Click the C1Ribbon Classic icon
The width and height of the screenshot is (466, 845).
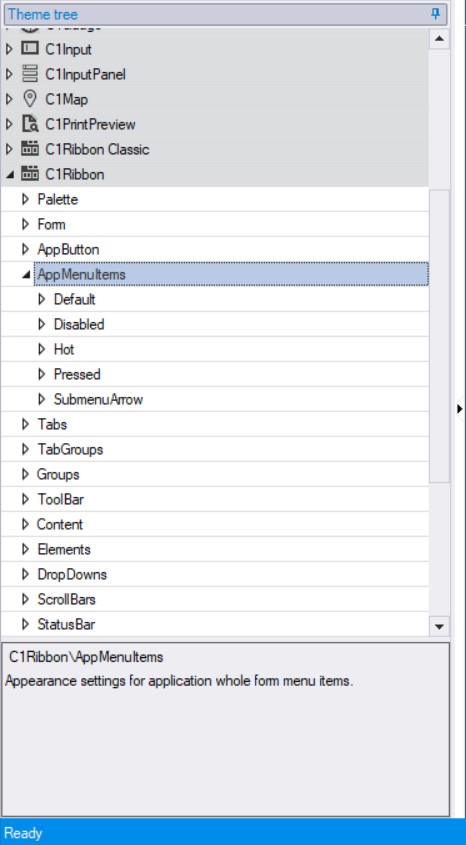pyautogui.click(x=30, y=149)
